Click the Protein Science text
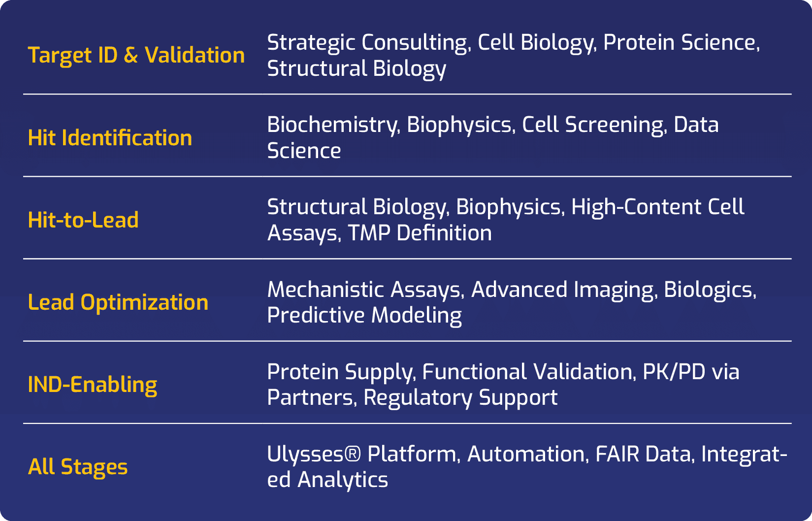 [x=680, y=43]
